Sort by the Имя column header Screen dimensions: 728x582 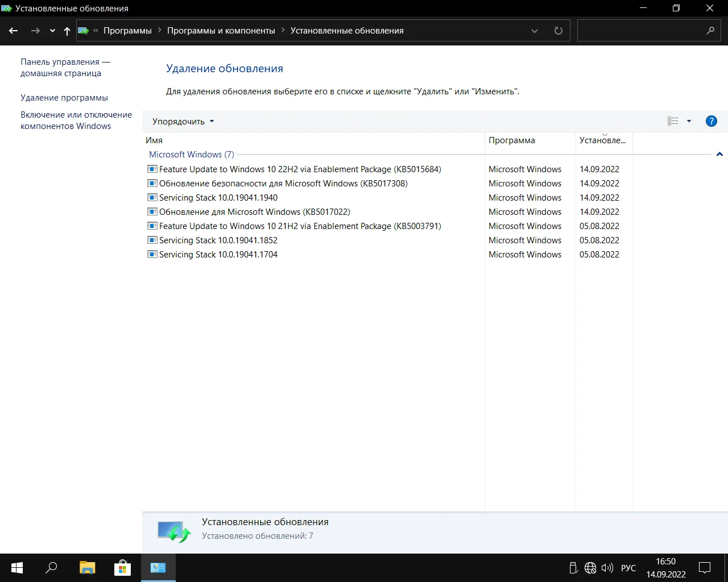(x=313, y=140)
